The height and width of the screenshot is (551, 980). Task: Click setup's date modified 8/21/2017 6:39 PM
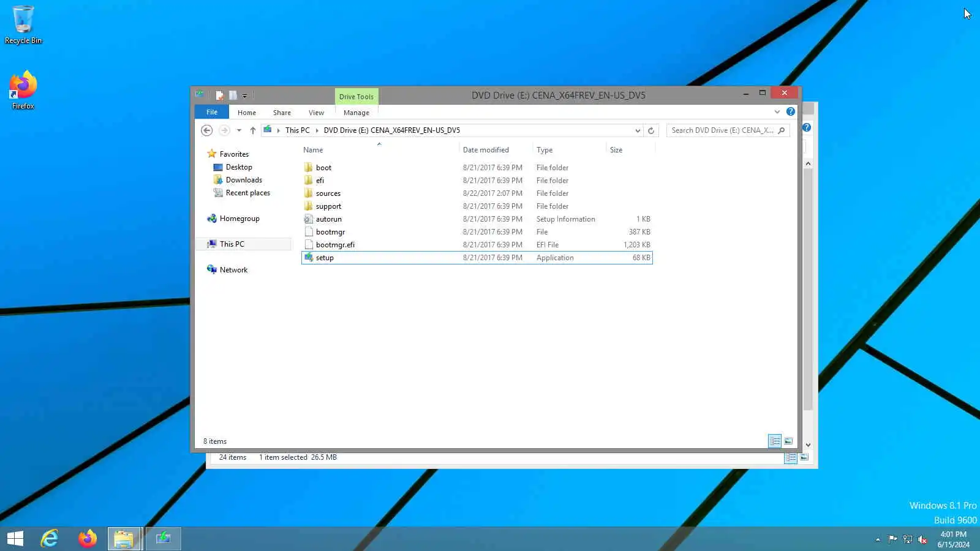coord(492,258)
